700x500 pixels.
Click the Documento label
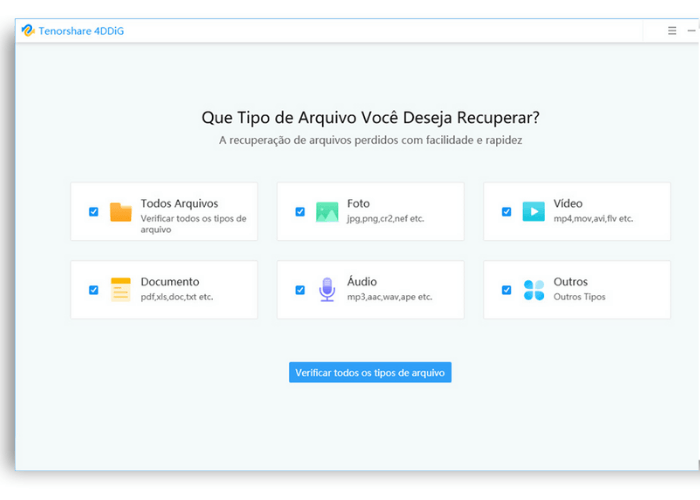pyautogui.click(x=170, y=282)
